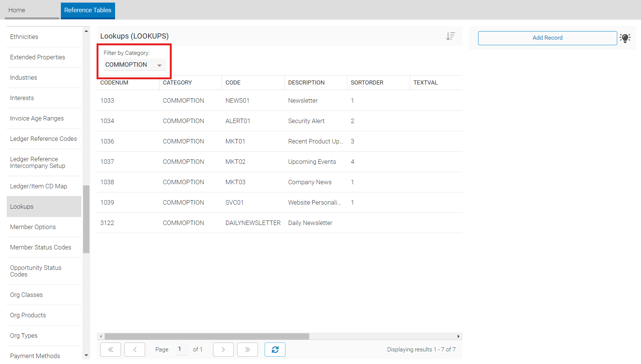Click the Recent Product Up... description
This screenshot has width=641, height=364.
pos(316,141)
